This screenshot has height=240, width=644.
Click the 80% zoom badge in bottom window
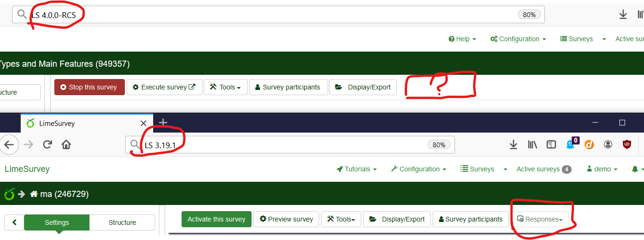click(439, 145)
